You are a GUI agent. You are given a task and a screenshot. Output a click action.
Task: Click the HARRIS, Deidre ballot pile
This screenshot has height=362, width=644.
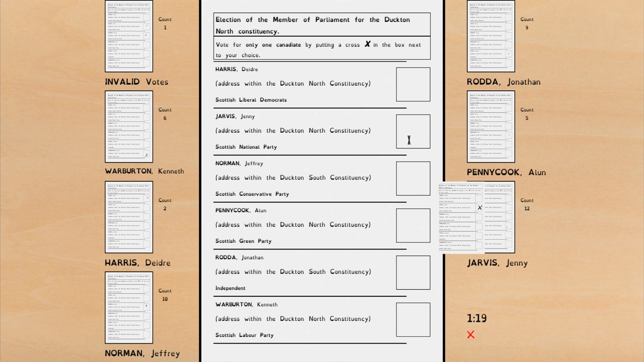pos(129,217)
